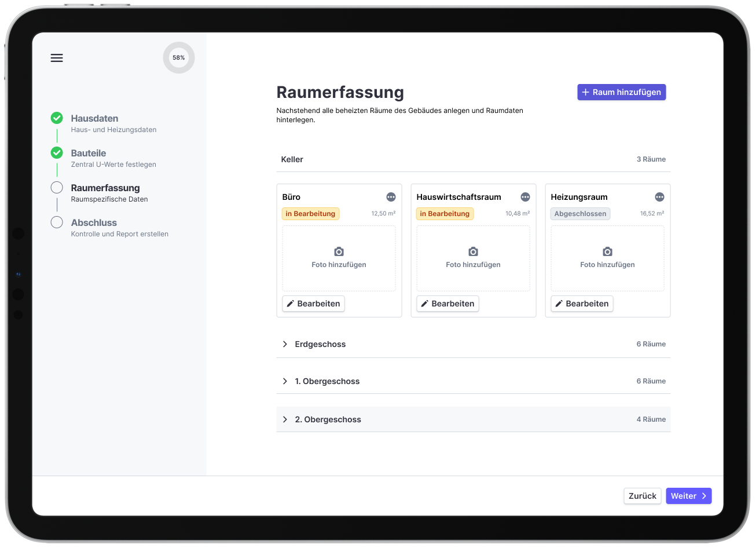Click Foto hinzufügen text in Büro card

click(339, 265)
